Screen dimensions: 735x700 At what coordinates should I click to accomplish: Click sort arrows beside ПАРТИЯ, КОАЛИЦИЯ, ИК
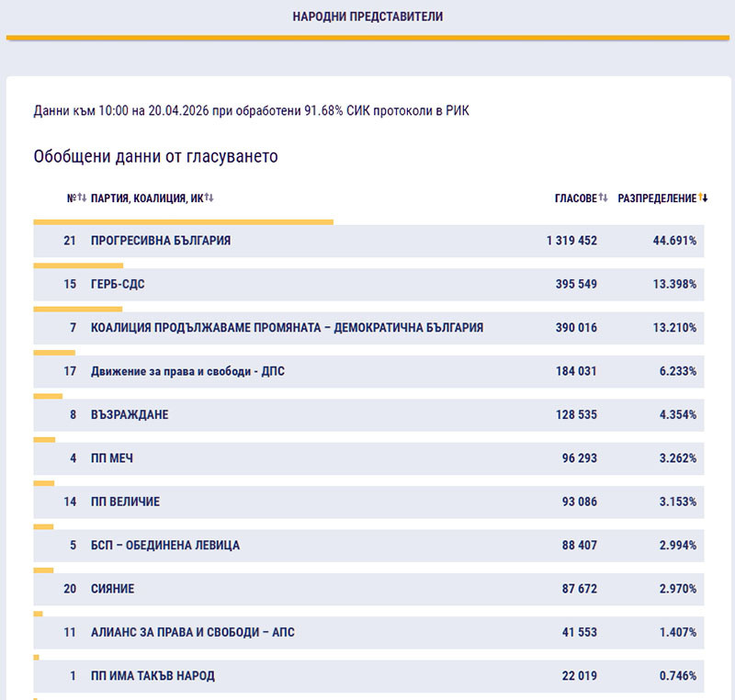click(x=209, y=198)
